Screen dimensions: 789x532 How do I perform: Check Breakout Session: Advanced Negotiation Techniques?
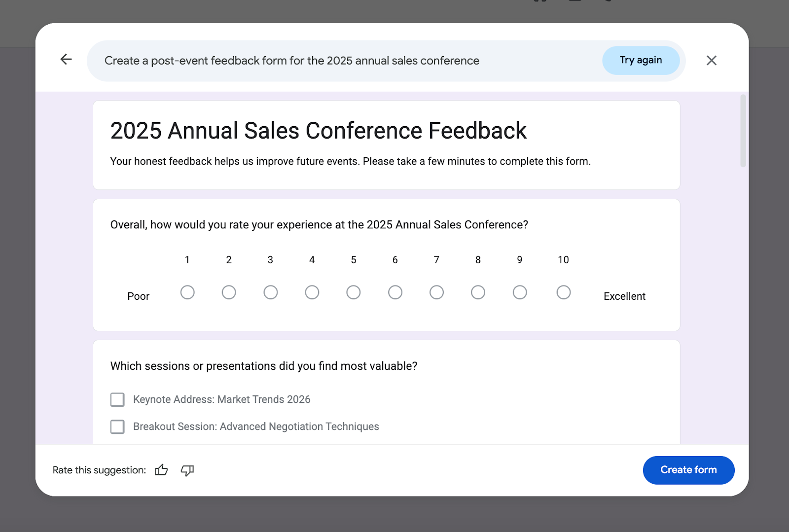coord(117,426)
